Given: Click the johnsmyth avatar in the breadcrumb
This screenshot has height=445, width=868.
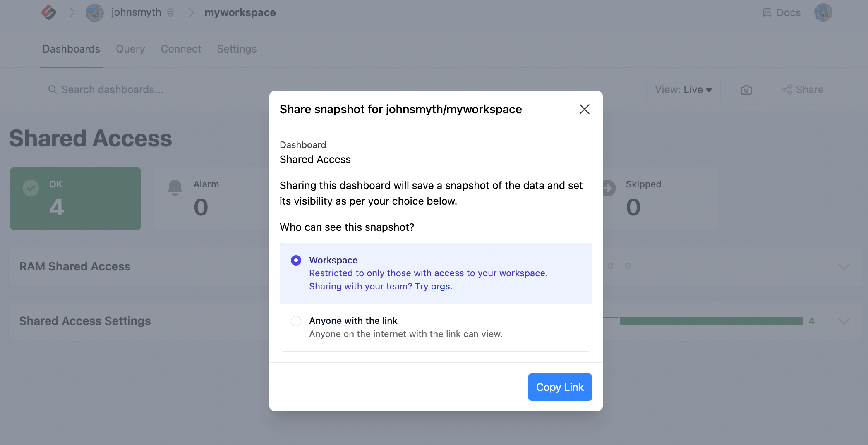Looking at the screenshot, I should coord(94,13).
